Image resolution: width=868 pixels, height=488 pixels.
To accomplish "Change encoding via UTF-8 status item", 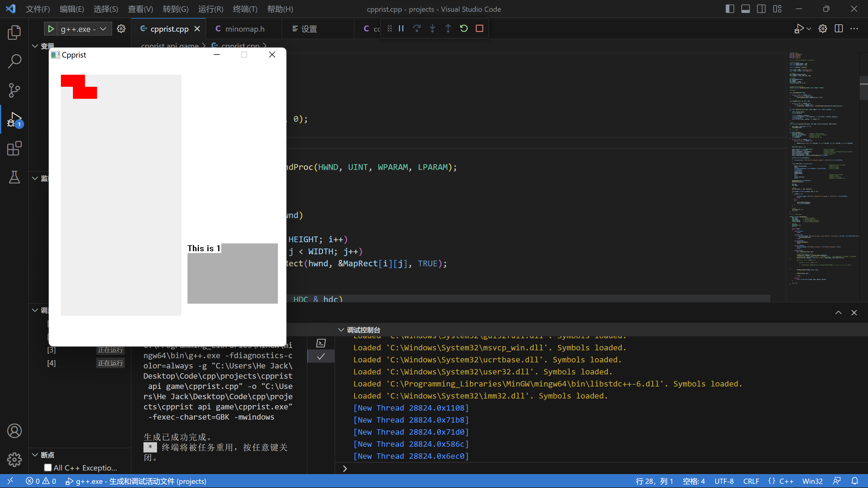I will (724, 481).
